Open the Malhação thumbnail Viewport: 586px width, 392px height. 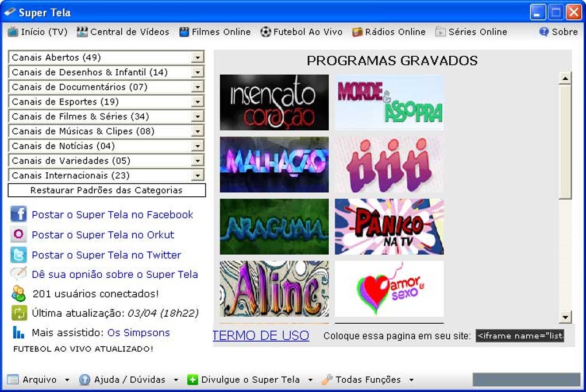coord(274,164)
